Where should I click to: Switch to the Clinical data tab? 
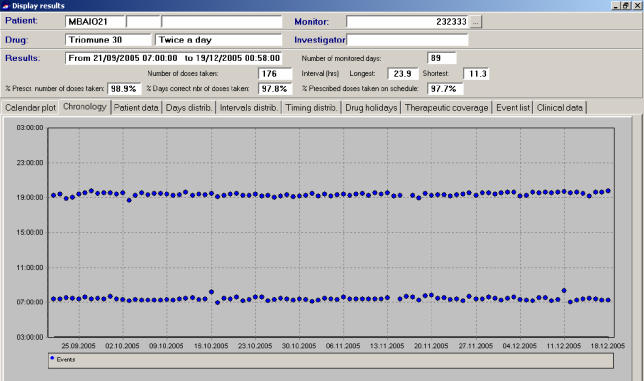559,108
